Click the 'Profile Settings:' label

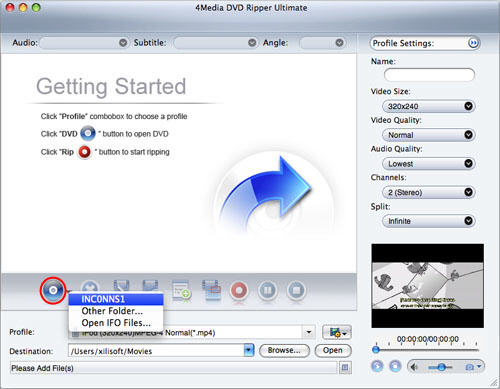click(403, 43)
